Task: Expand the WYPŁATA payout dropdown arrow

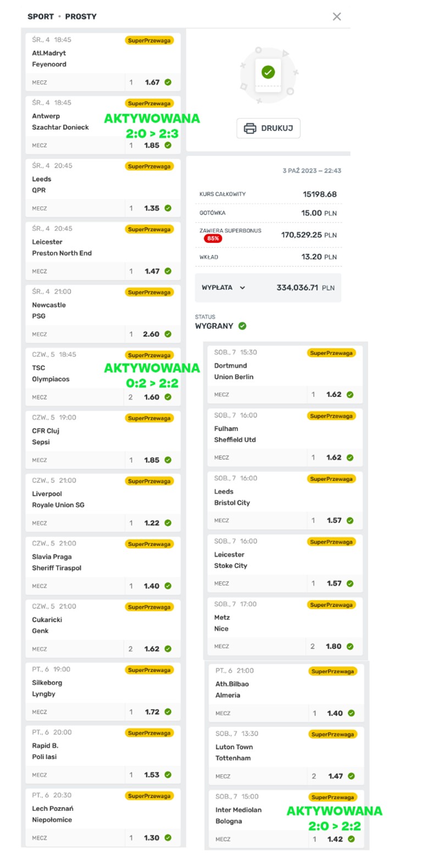Action: coord(242,288)
